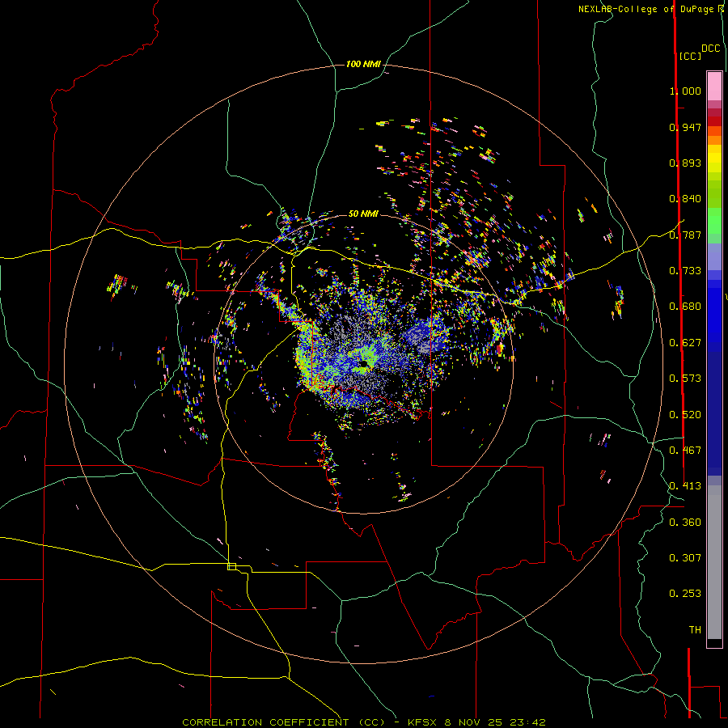Viewport: 728px width, 728px height.
Task: Click the Correlation Coefficient KFSX caption at bottom
Action: [x=363, y=722]
